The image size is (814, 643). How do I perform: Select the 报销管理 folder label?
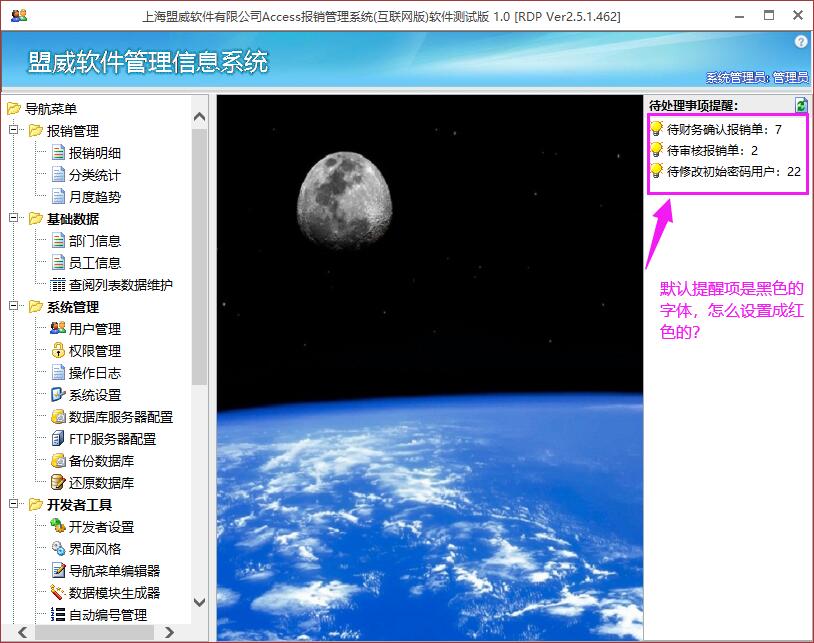click(73, 131)
